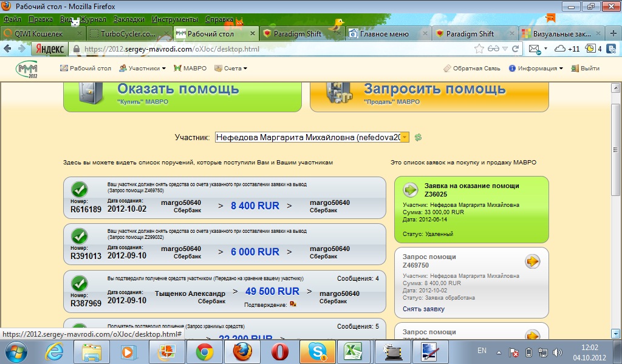Click the amount 49 500 RUR

coord(272,292)
